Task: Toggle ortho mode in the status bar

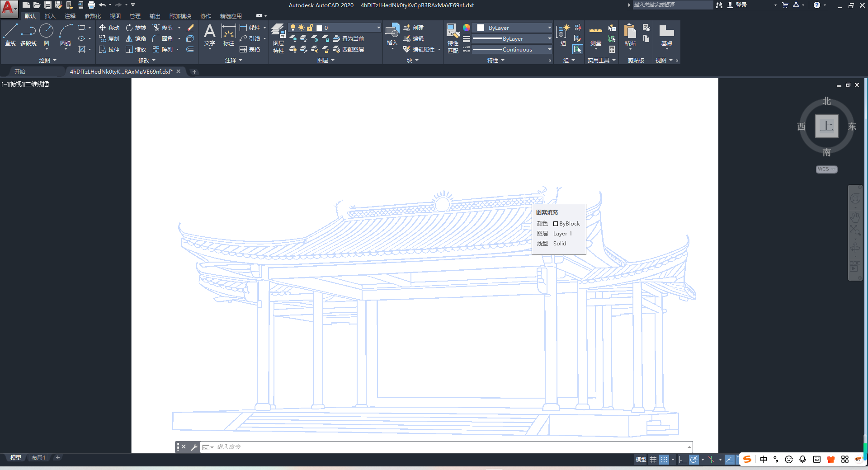Action: (683, 460)
